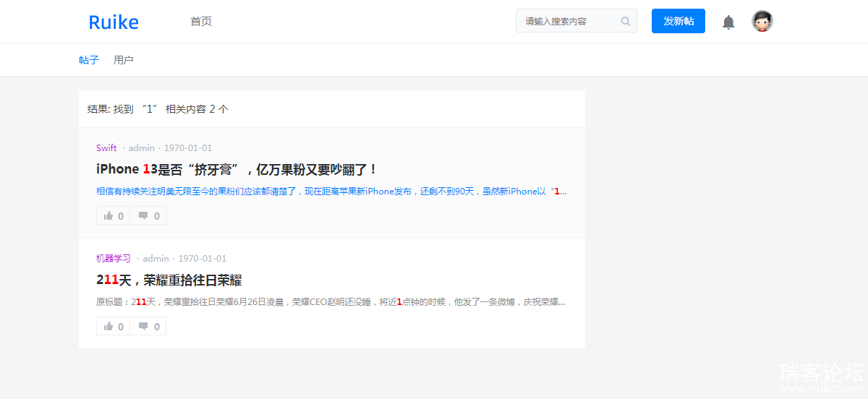Open admin author of iPhone 13 post
868x399 pixels.
pos(142,148)
